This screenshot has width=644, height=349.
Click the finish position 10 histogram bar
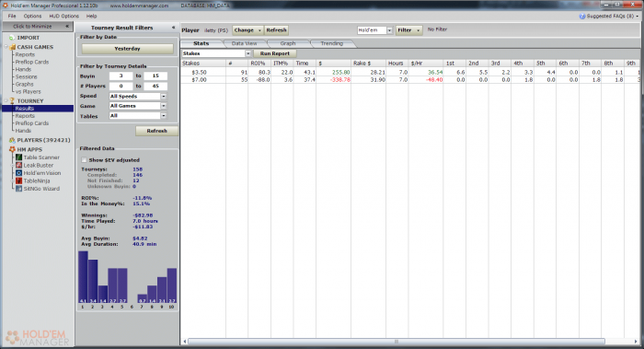(x=172, y=285)
